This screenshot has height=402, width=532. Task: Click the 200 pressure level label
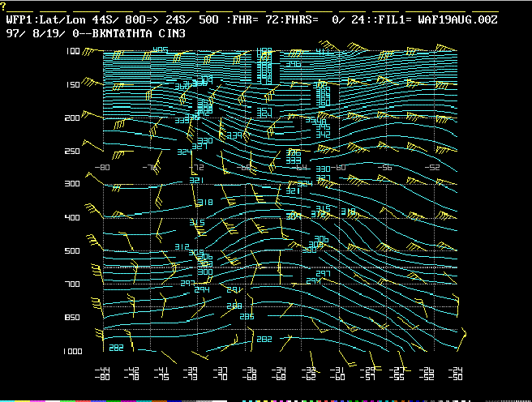point(72,118)
